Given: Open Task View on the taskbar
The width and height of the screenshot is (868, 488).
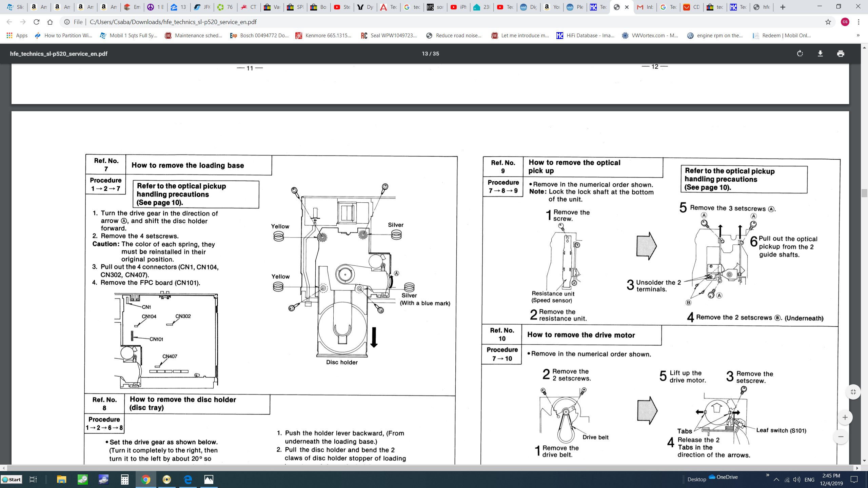Looking at the screenshot, I should coord(33,480).
